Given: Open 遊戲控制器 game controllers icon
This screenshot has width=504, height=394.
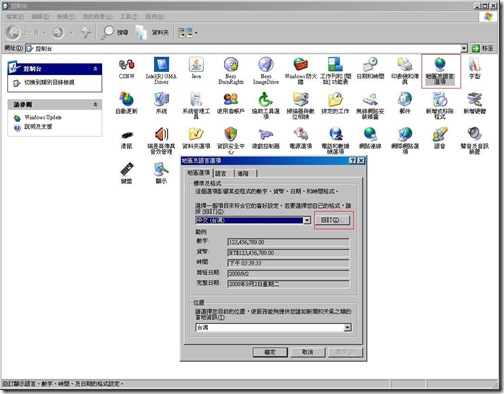Looking at the screenshot, I should pos(266,138).
